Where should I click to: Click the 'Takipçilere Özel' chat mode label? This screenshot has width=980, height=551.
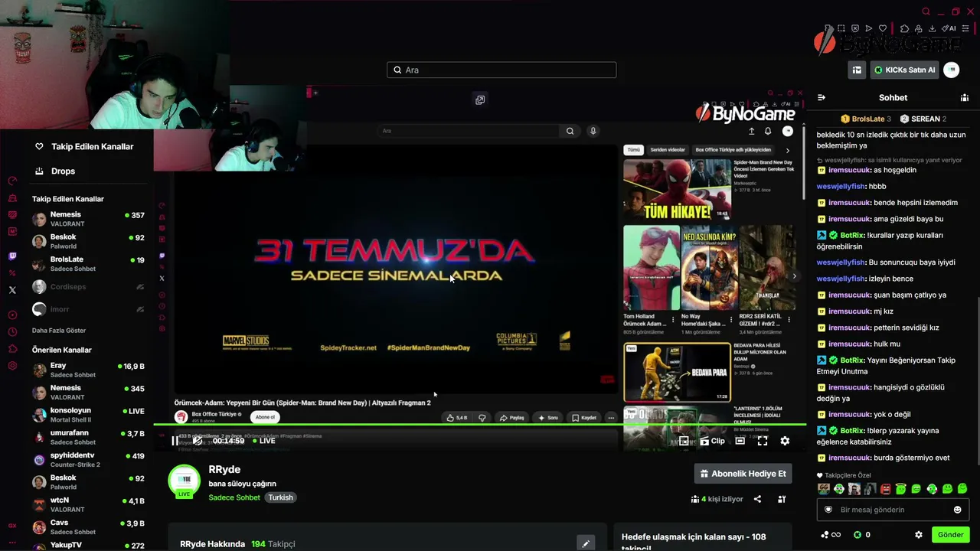pos(843,475)
